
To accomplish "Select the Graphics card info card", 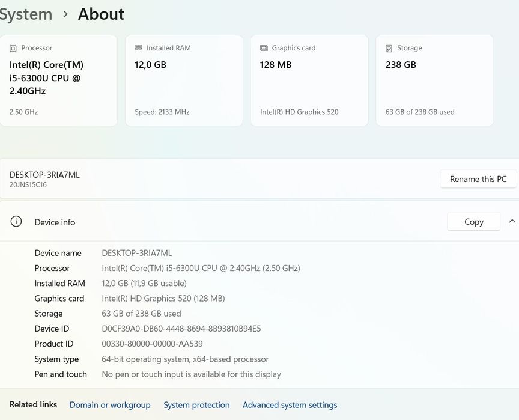I will (x=309, y=81).
